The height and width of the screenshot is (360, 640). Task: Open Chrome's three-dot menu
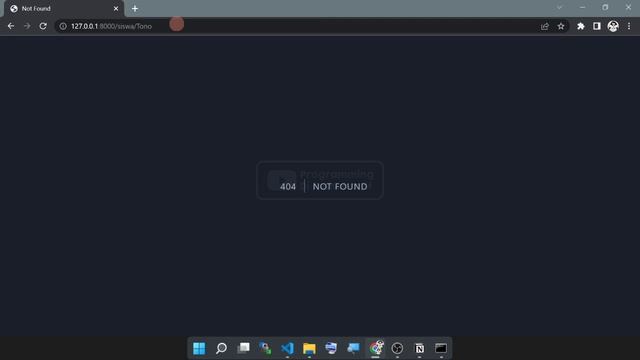tap(629, 26)
